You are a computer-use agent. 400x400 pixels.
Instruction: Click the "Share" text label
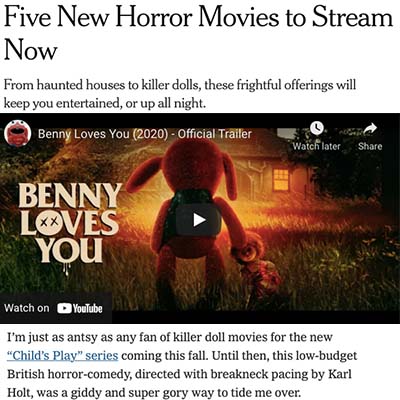(370, 146)
